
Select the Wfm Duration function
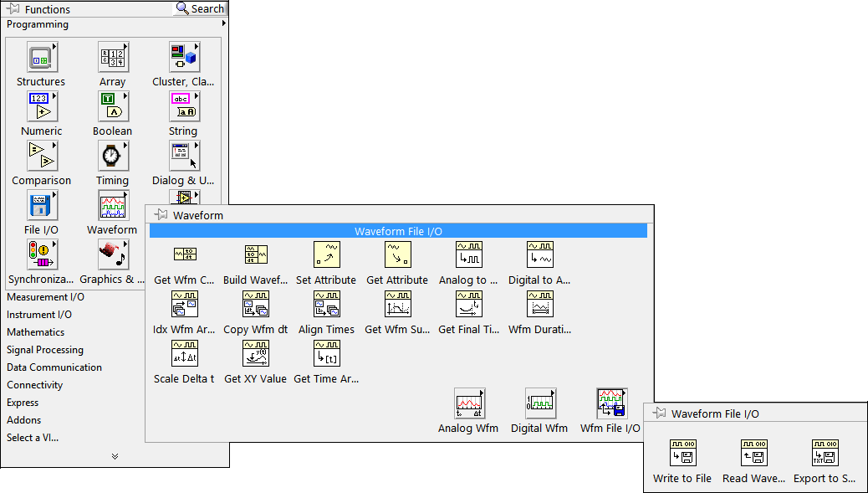pyautogui.click(x=539, y=304)
